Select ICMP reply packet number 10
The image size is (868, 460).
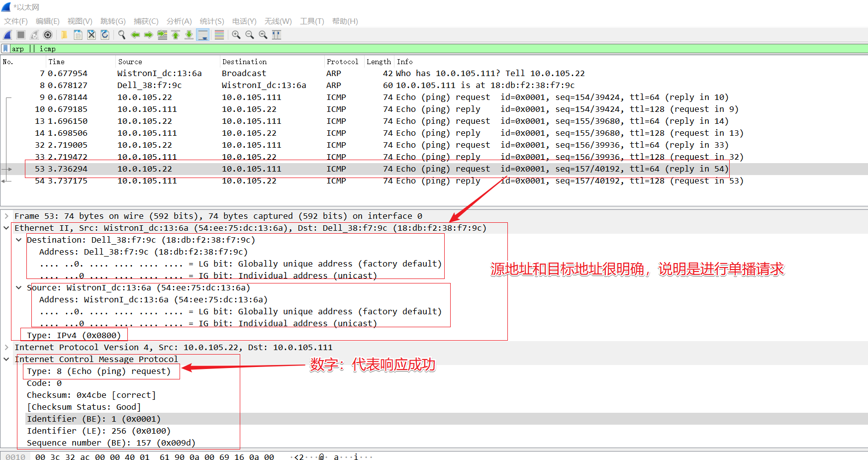[x=434, y=109]
